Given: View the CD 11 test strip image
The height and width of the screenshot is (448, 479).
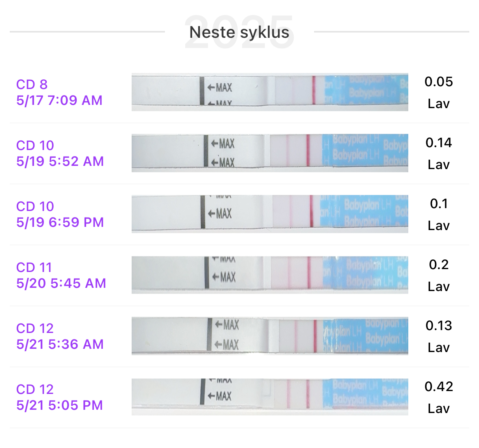Looking at the screenshot, I should 270,275.
